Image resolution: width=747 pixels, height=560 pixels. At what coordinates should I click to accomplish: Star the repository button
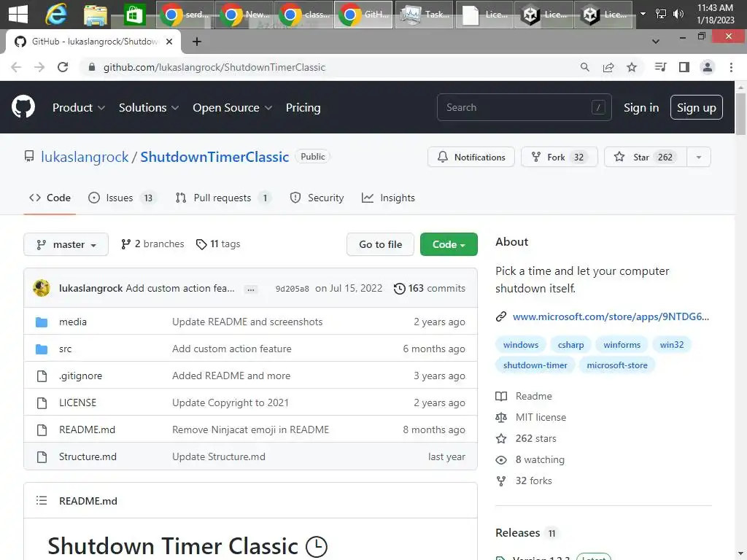(x=646, y=157)
